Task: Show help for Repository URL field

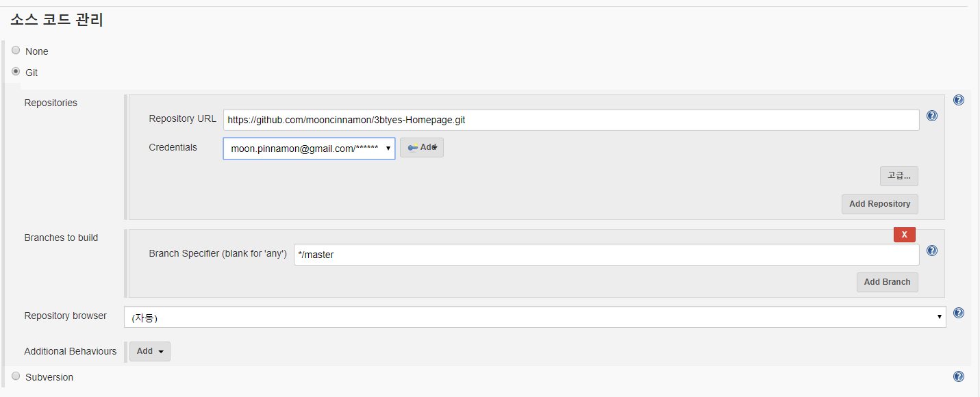Action: (x=931, y=116)
